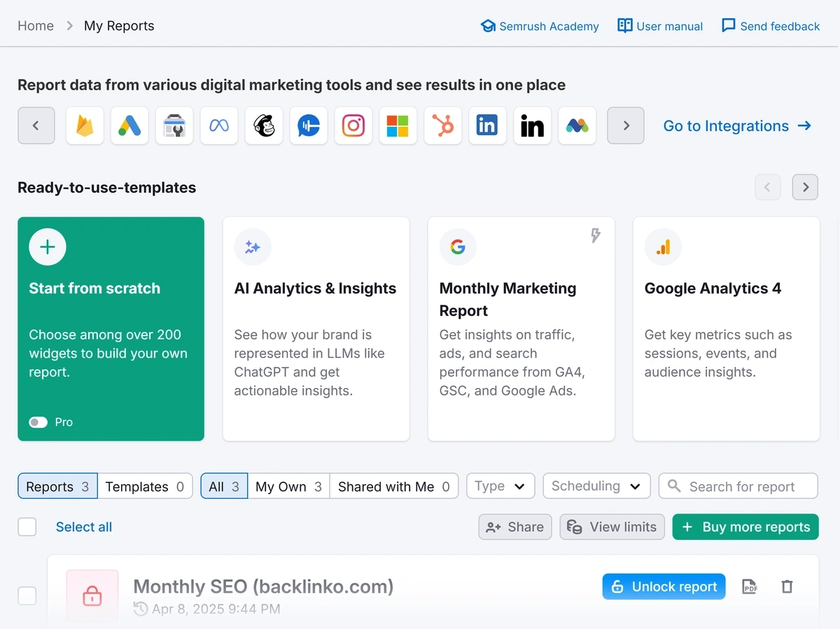840x629 pixels.
Task: Go to previous ready-to-use templates
Action: (x=768, y=187)
